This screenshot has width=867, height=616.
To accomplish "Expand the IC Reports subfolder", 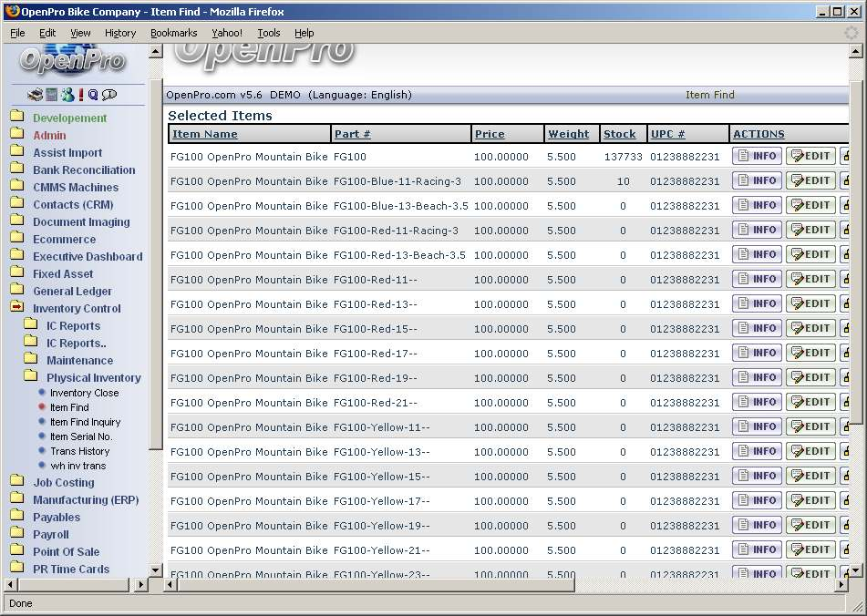I will 30,325.
